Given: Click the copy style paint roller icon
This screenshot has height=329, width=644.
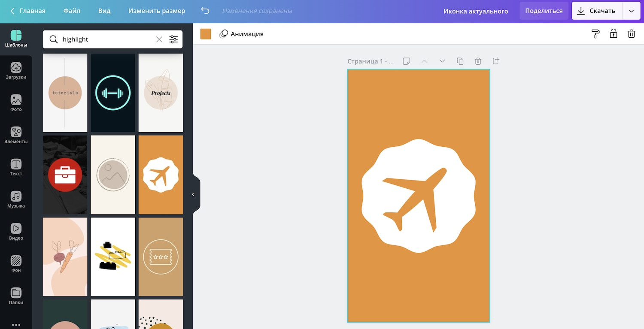Looking at the screenshot, I should coord(595,34).
